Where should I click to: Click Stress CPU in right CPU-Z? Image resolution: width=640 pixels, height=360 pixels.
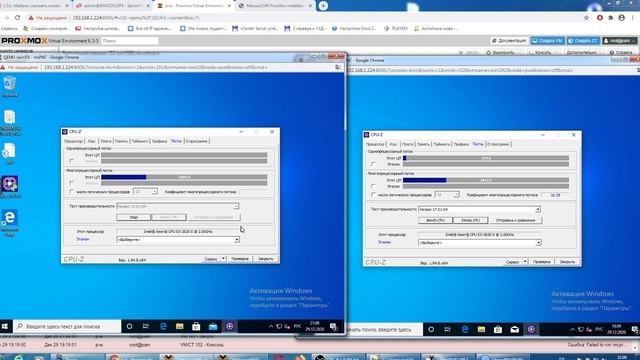(x=470, y=220)
